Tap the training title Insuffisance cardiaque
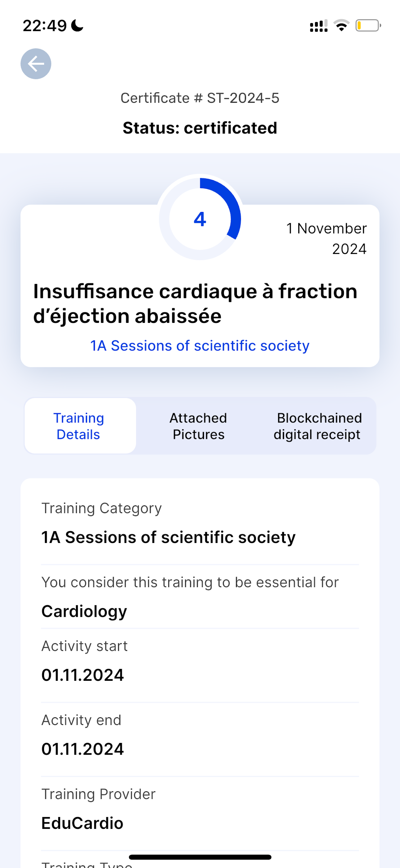The width and height of the screenshot is (400, 868). click(x=195, y=304)
